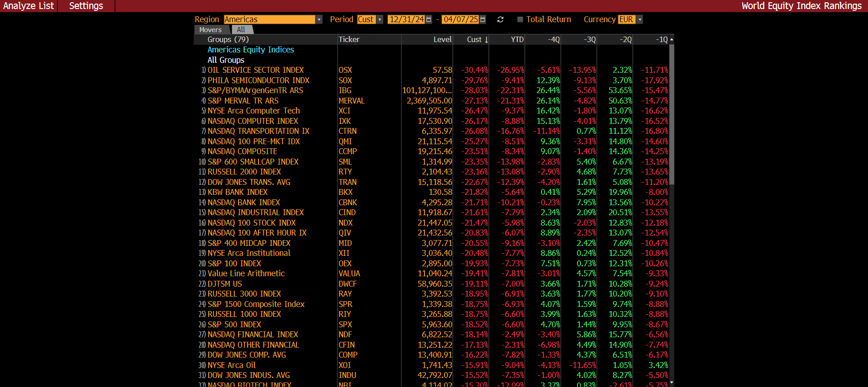Expand the Region Americas dropdown arrow

319,19
